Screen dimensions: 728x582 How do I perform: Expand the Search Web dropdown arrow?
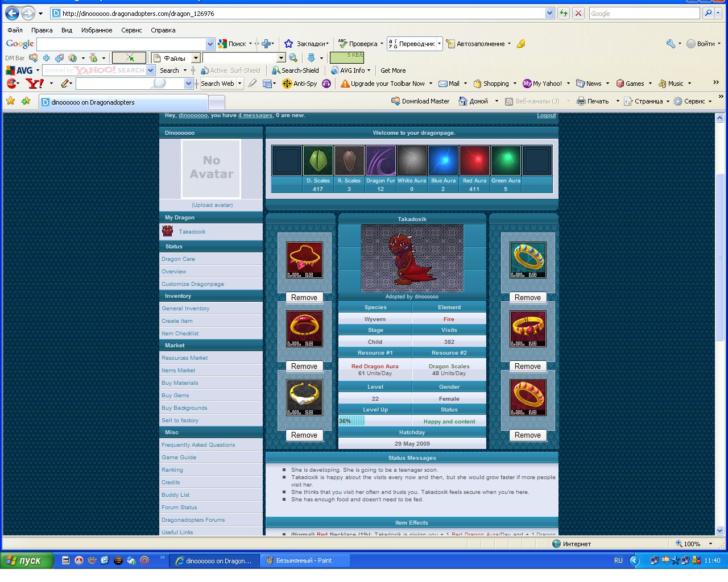point(239,84)
